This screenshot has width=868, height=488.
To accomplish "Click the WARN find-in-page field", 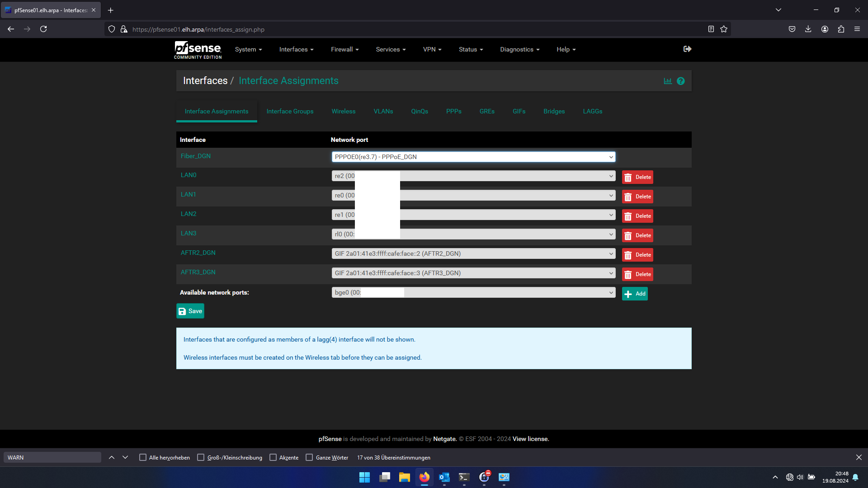I will [52, 457].
